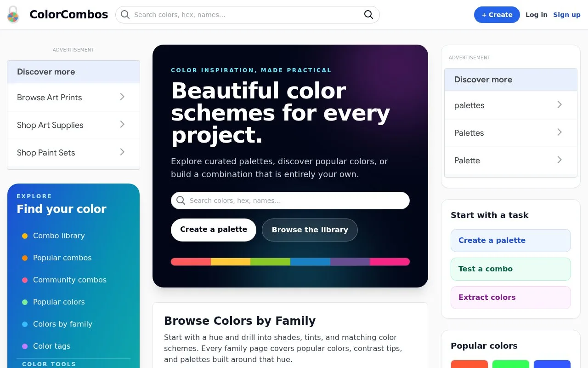Navigate to Colors by family
The image size is (588, 368).
[x=62, y=324]
